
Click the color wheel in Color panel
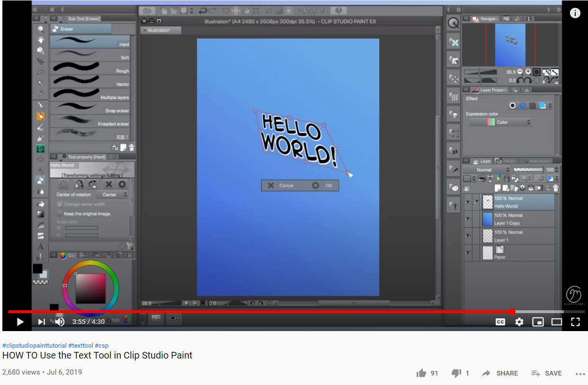pos(90,288)
